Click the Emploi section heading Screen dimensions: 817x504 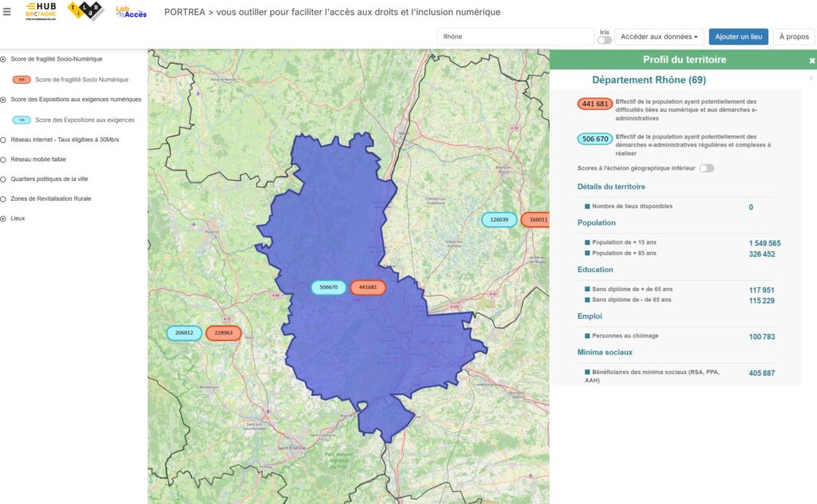point(590,316)
